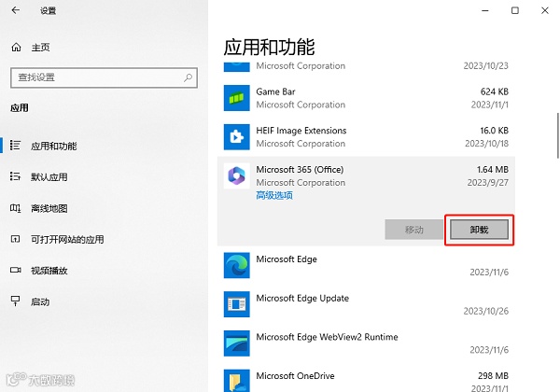The height and width of the screenshot is (392, 560).
Task: Open the 主页 home icon
Action: [16, 47]
